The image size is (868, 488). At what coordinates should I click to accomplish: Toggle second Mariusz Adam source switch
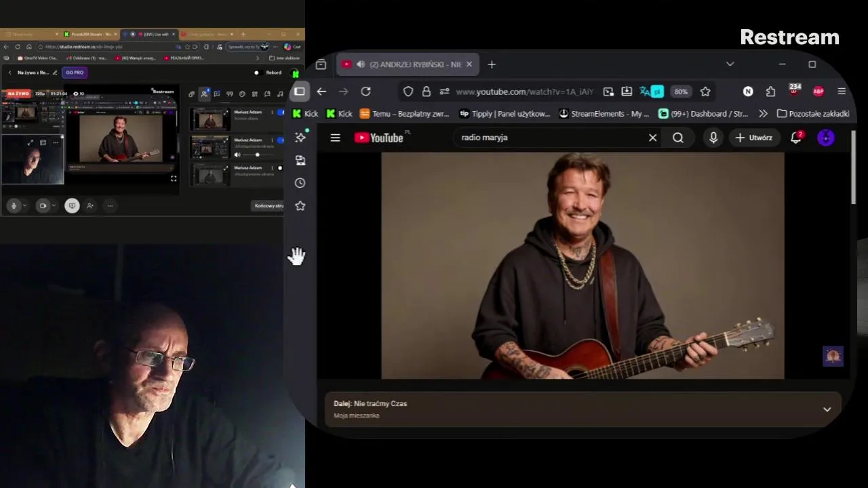tap(281, 140)
